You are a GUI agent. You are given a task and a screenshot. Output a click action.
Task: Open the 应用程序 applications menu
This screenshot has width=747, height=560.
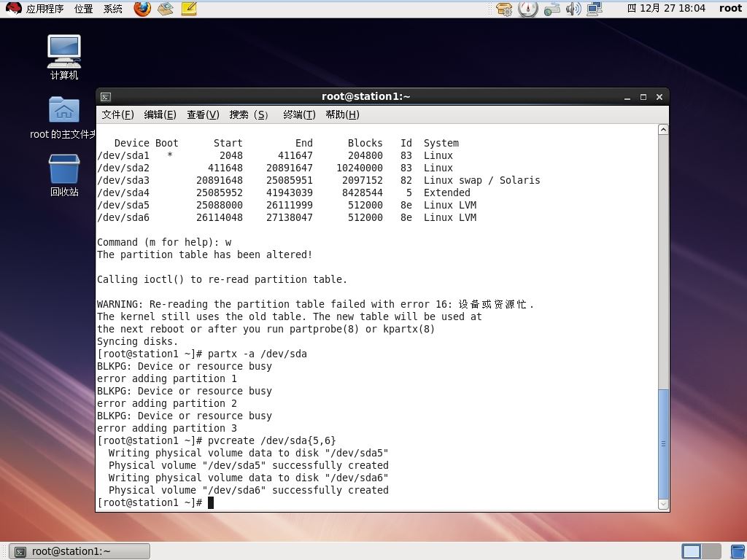point(44,9)
